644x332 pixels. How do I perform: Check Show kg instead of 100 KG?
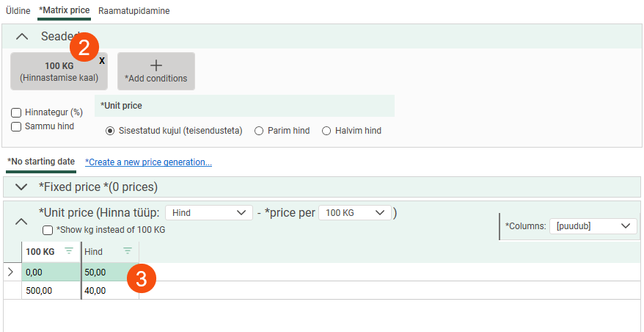tap(48, 230)
